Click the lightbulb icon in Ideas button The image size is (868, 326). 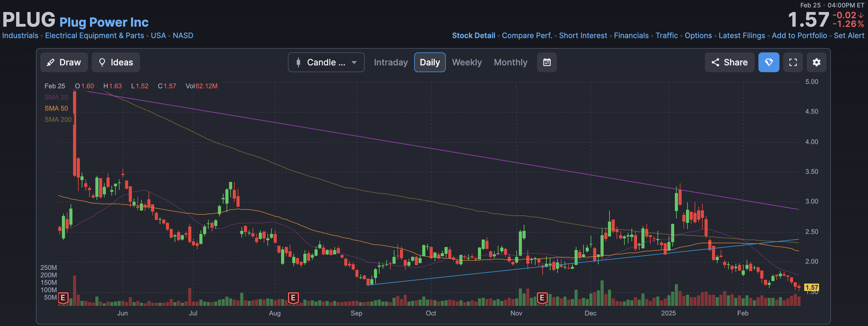point(102,62)
